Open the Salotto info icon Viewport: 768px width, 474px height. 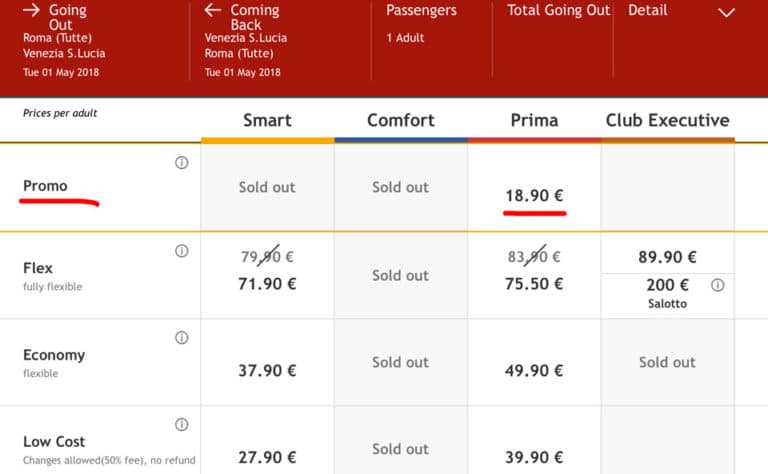[717, 285]
